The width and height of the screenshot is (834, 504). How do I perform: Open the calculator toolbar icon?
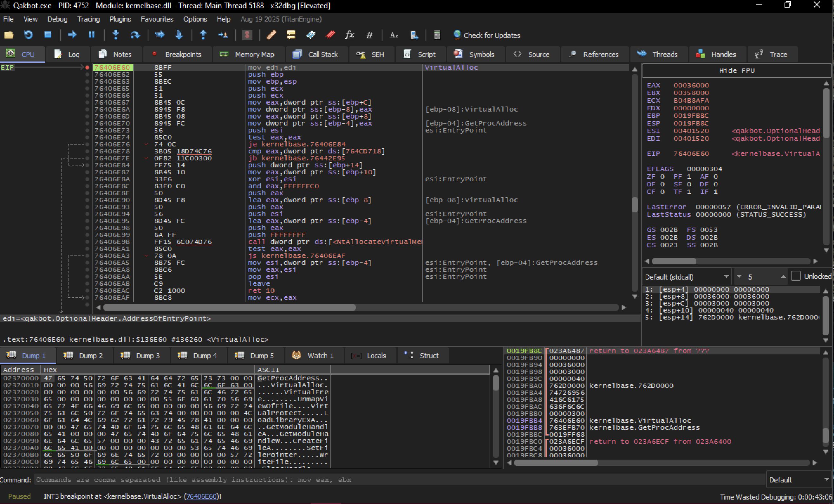pos(437,35)
